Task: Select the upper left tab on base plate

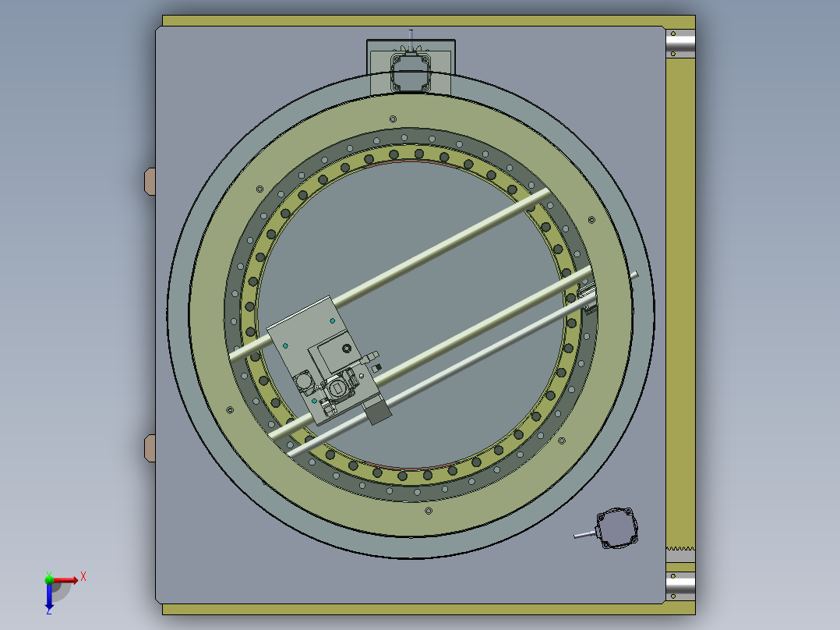Action: [150, 181]
